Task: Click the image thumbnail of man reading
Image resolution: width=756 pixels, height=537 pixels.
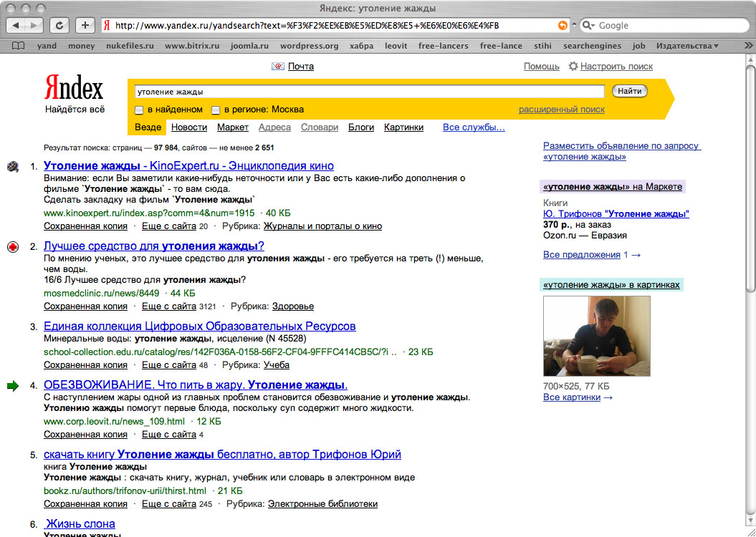Action: pyautogui.click(x=596, y=337)
